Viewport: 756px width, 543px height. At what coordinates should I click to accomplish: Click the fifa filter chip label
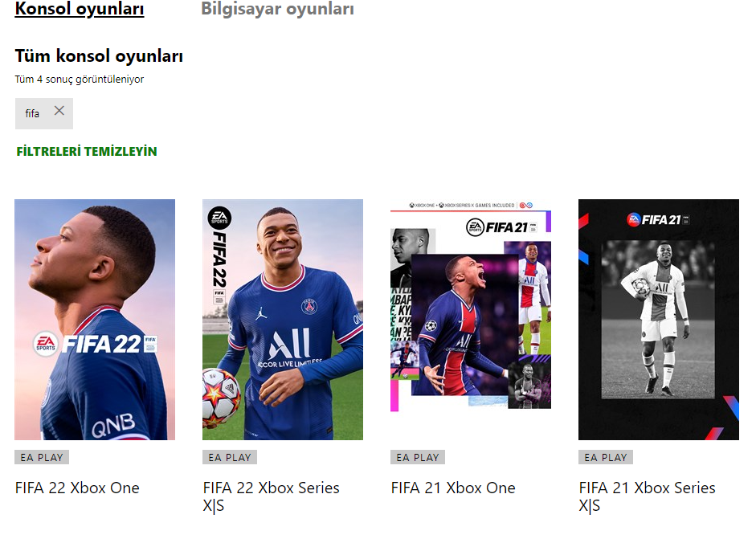[32, 114]
